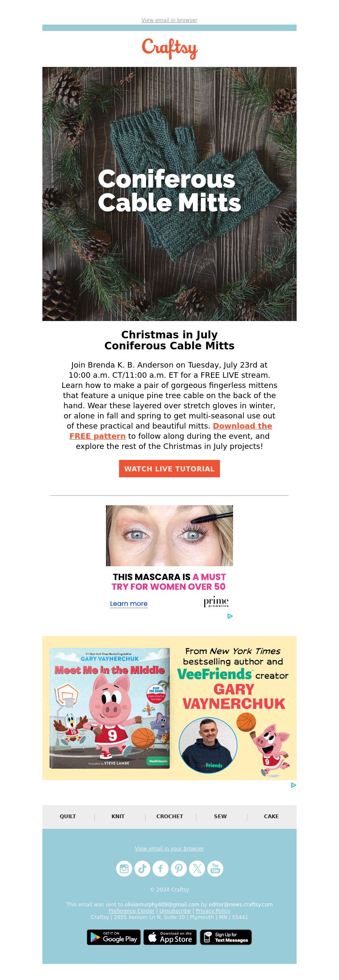The width and height of the screenshot is (339, 980).
Task: Click the Craftsy logo
Action: [169, 49]
